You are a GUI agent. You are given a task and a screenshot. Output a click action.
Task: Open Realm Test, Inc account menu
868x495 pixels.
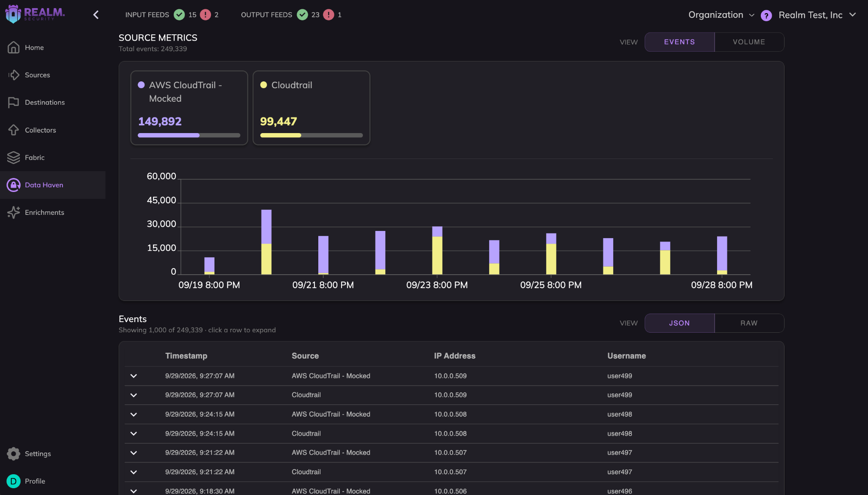[x=817, y=15]
